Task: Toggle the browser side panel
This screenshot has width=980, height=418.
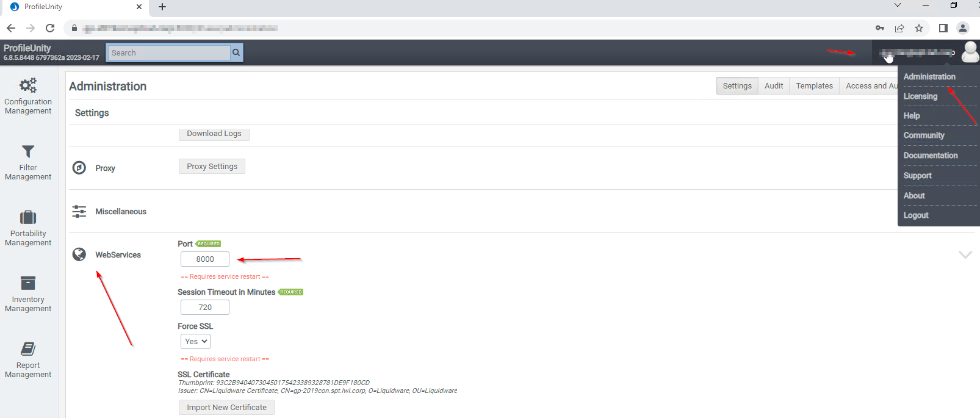Action: (943, 28)
